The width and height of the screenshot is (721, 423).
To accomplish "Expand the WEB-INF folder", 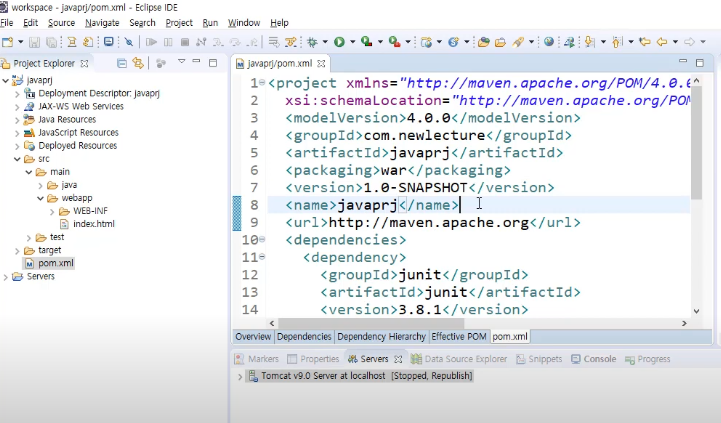I will (52, 212).
